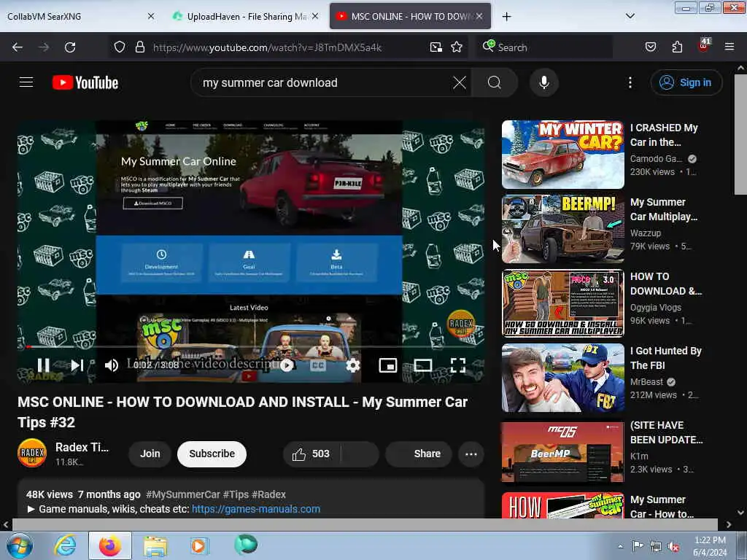Sign in to YouTube

click(686, 82)
